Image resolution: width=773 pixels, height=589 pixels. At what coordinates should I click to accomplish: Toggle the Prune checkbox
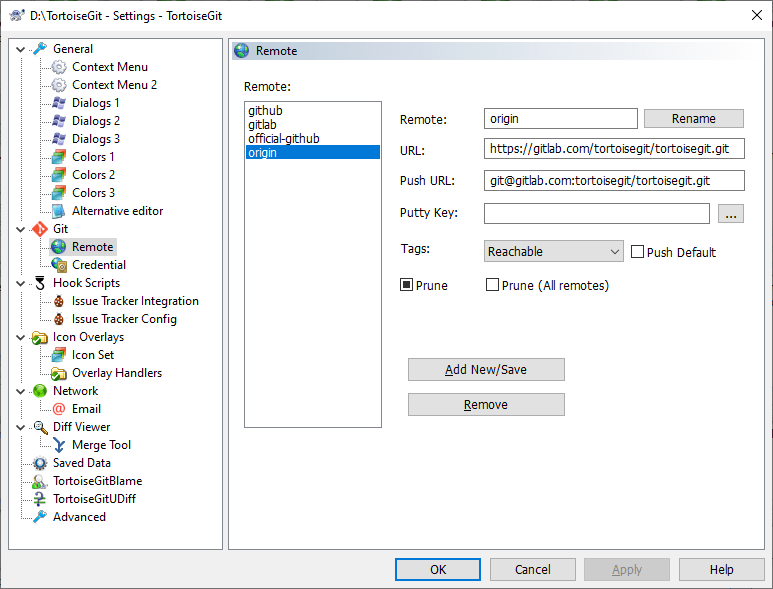[x=407, y=285]
